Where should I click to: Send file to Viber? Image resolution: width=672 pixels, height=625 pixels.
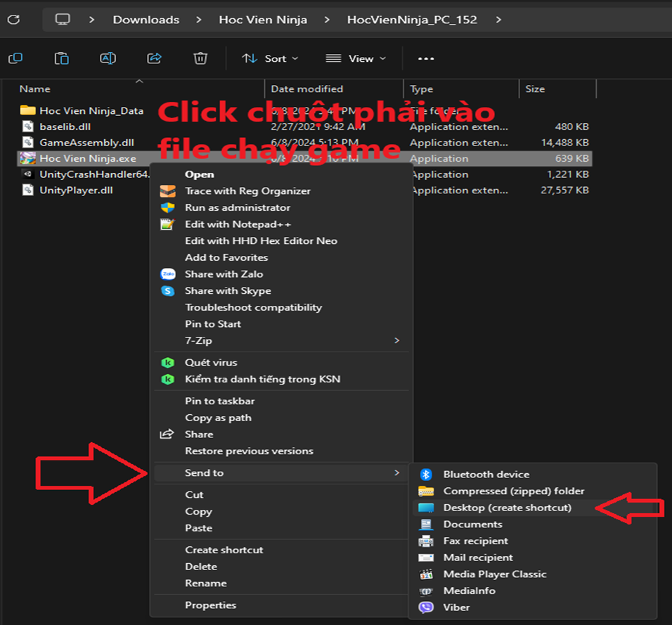pos(456,607)
